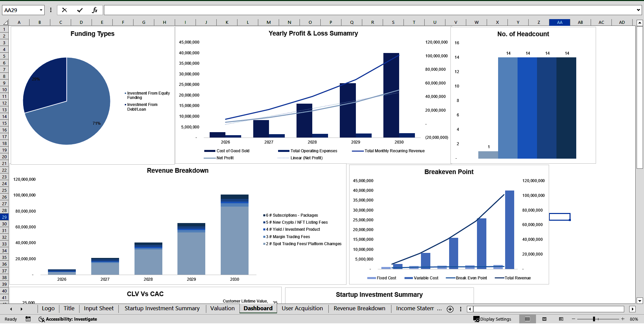This screenshot has width=644, height=324.
Task: Click the 80% zoom level
Action: (x=634, y=319)
